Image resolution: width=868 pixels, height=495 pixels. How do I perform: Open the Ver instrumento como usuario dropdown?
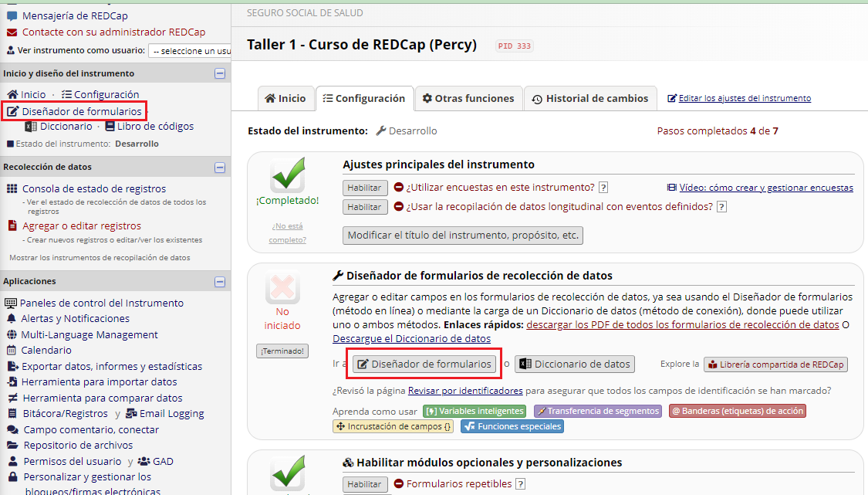click(190, 50)
